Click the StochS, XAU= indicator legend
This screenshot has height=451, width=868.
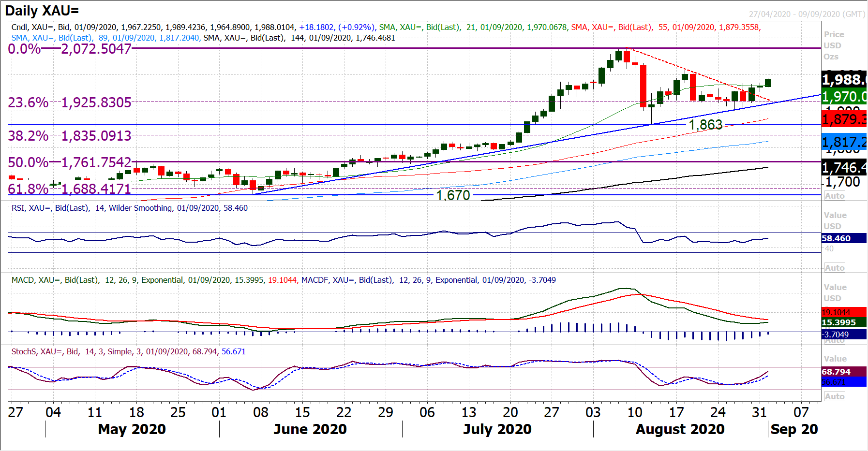tap(128, 351)
